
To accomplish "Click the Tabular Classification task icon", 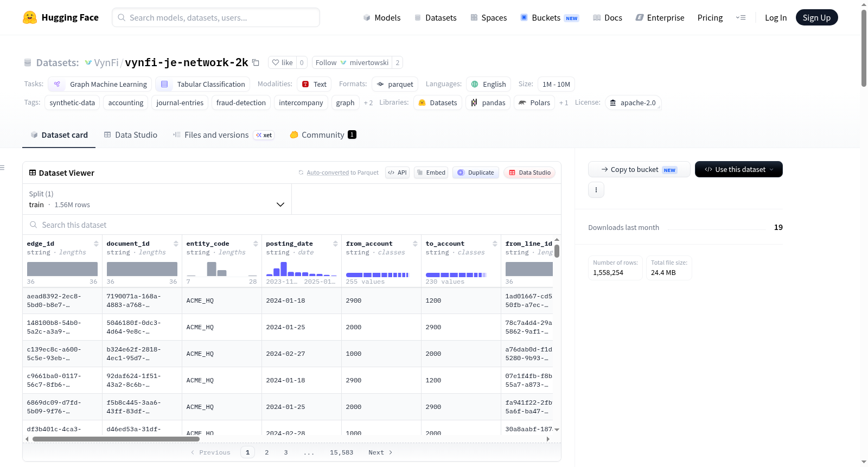I will (164, 84).
